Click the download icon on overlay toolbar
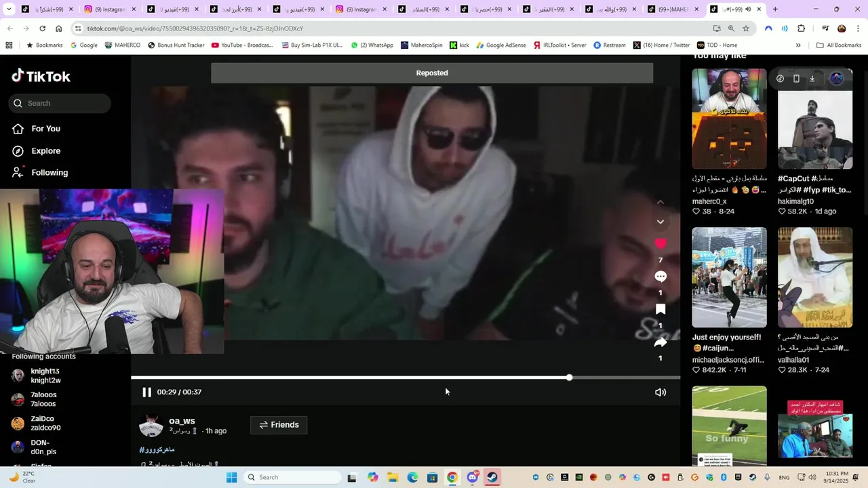Image resolution: width=868 pixels, height=488 pixels. [812, 79]
